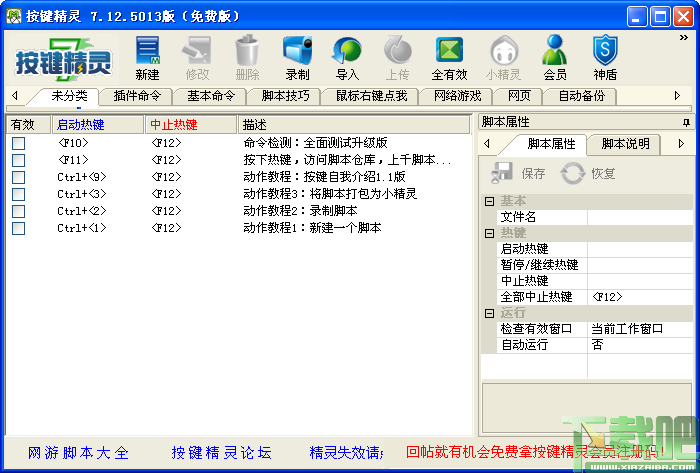Screen dimensions: 700x473
Task: Select the 脚本属性 tab
Action: [x=551, y=144]
